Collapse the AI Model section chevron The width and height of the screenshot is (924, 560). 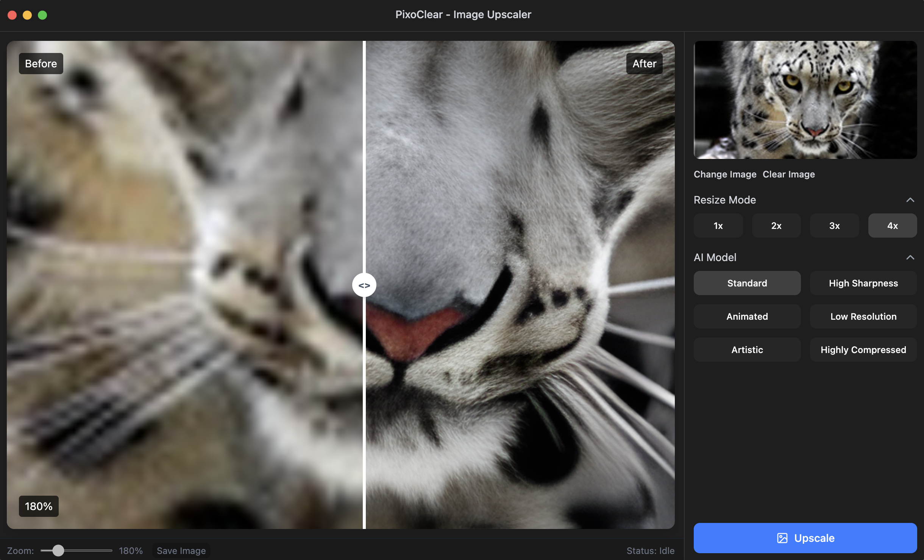click(910, 257)
